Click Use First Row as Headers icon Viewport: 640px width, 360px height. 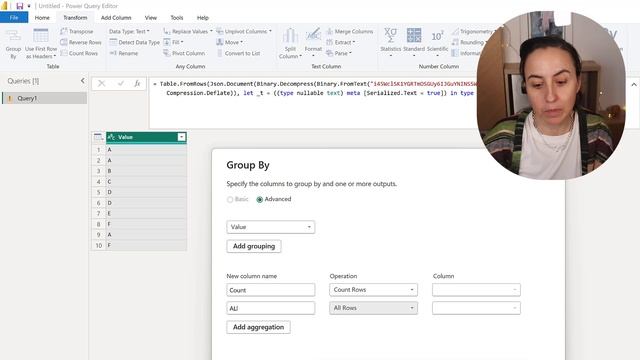(41, 36)
